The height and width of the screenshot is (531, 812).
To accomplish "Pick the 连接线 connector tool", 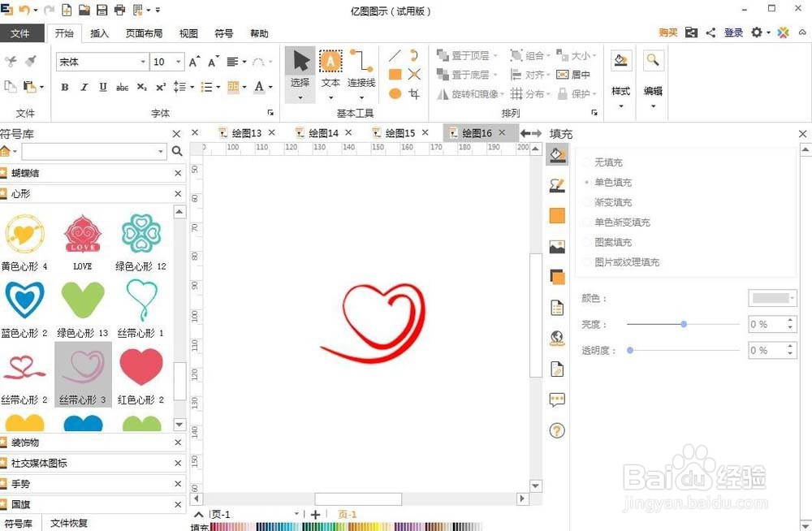I will click(361, 69).
